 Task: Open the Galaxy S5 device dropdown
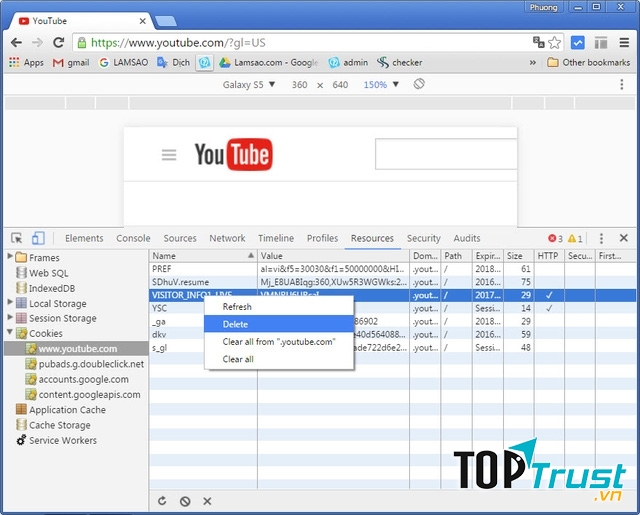pyautogui.click(x=249, y=84)
